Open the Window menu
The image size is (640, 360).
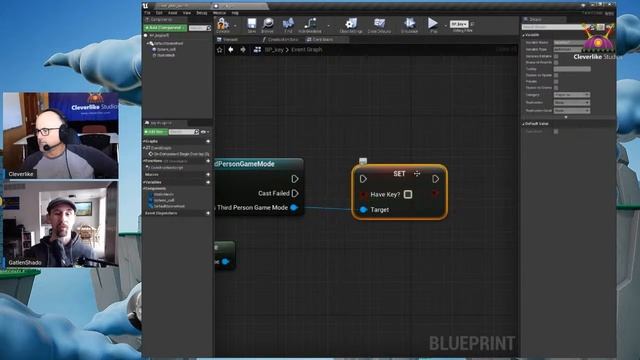coord(220,13)
